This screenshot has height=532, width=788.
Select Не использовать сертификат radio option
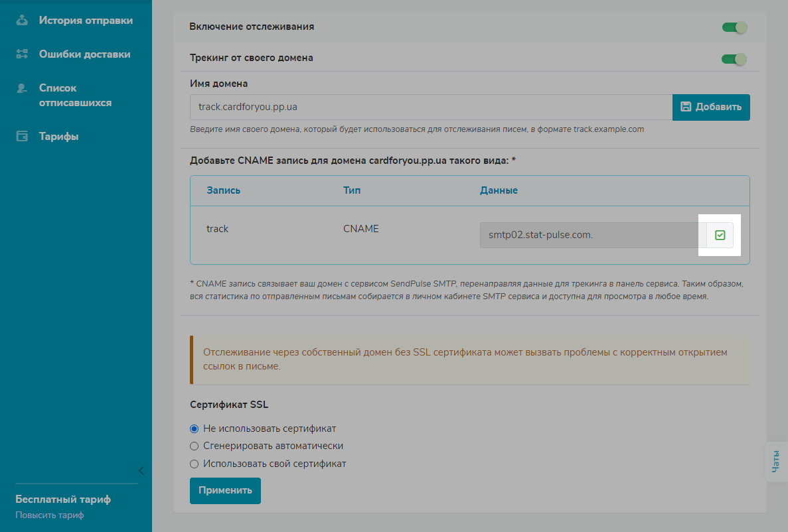tap(195, 429)
